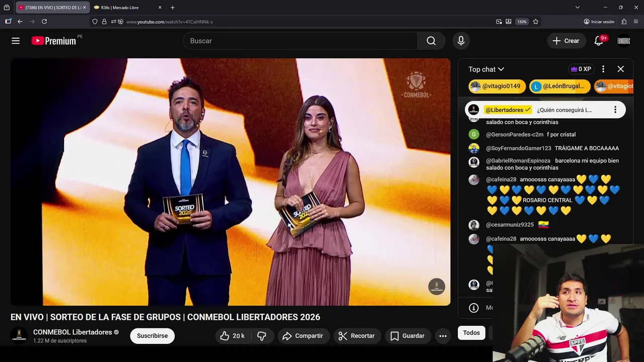The height and width of the screenshot is (362, 644).
Task: Open the 0 XP crown badge
Action: (581, 69)
